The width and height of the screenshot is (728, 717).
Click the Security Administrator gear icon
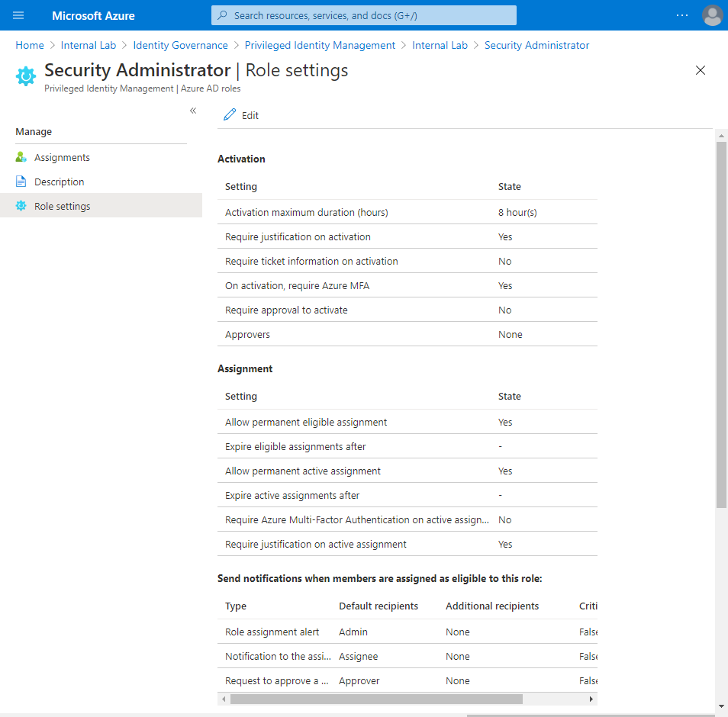(25, 76)
